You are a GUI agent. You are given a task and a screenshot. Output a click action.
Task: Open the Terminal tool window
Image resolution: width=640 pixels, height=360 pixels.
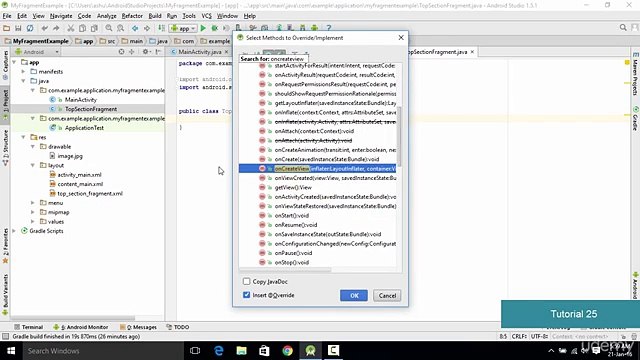(x=29, y=327)
